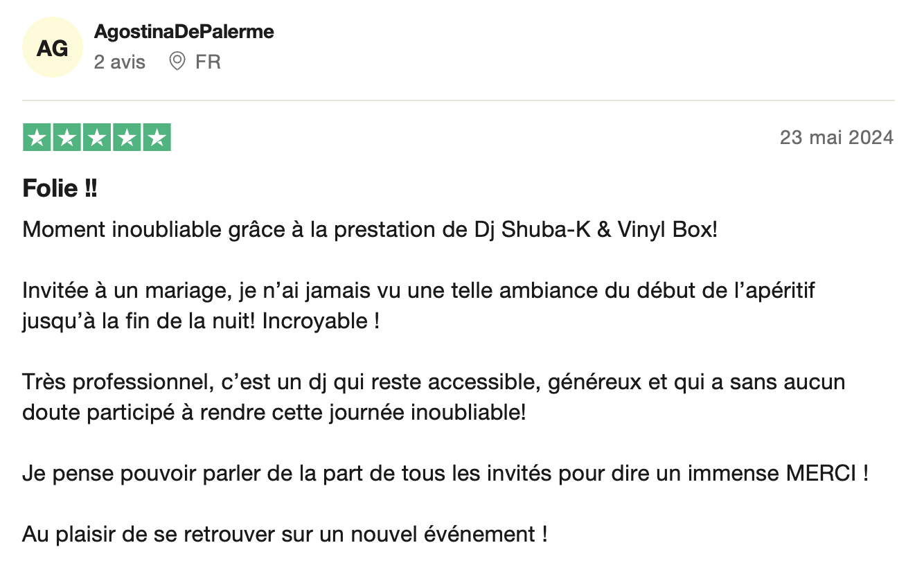Image resolution: width=924 pixels, height=561 pixels.
Task: Click the line ending with "Incroyable !"
Action: 201,321
